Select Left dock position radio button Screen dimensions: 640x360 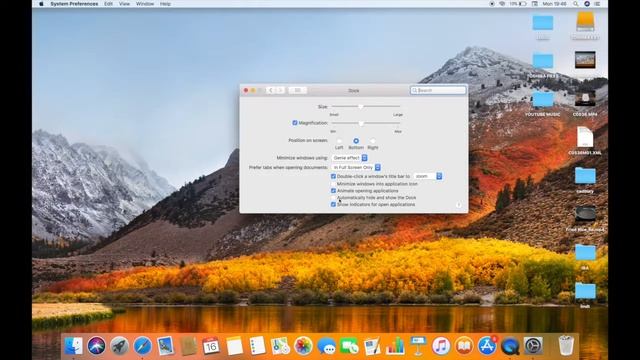click(x=339, y=141)
